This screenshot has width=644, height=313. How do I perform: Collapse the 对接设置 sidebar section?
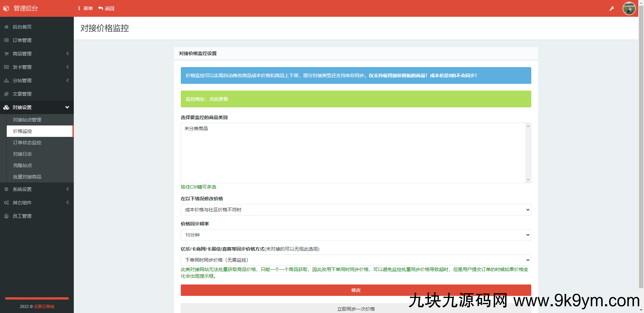tap(37, 107)
